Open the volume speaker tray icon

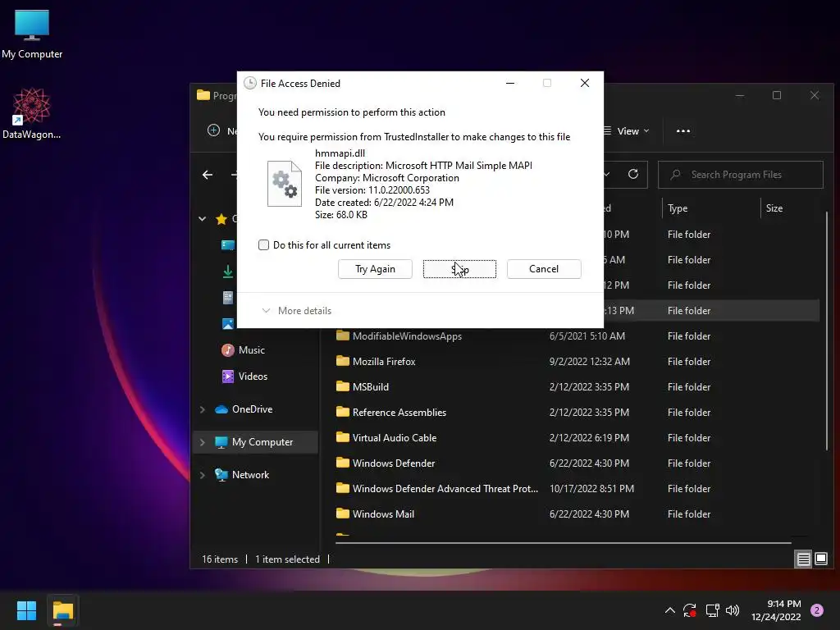point(733,610)
